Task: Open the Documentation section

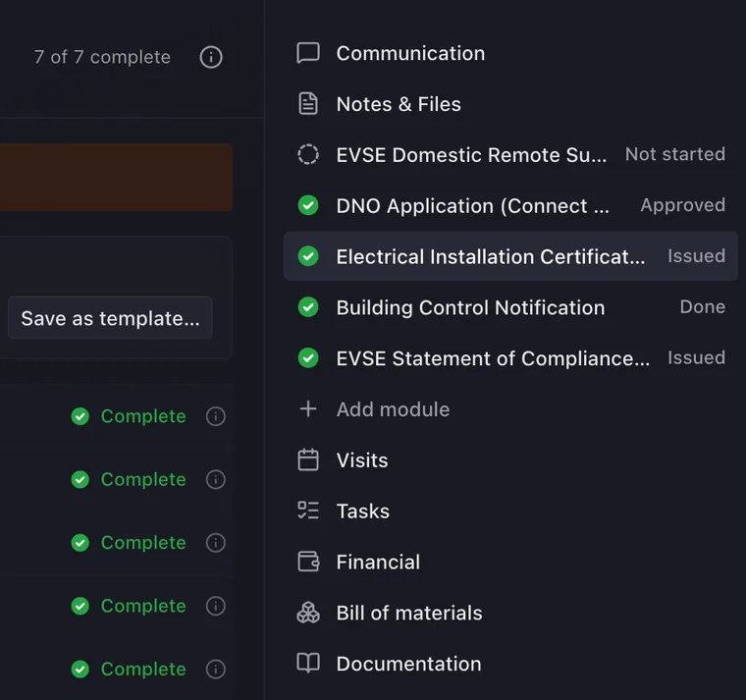Action: (x=510, y=663)
